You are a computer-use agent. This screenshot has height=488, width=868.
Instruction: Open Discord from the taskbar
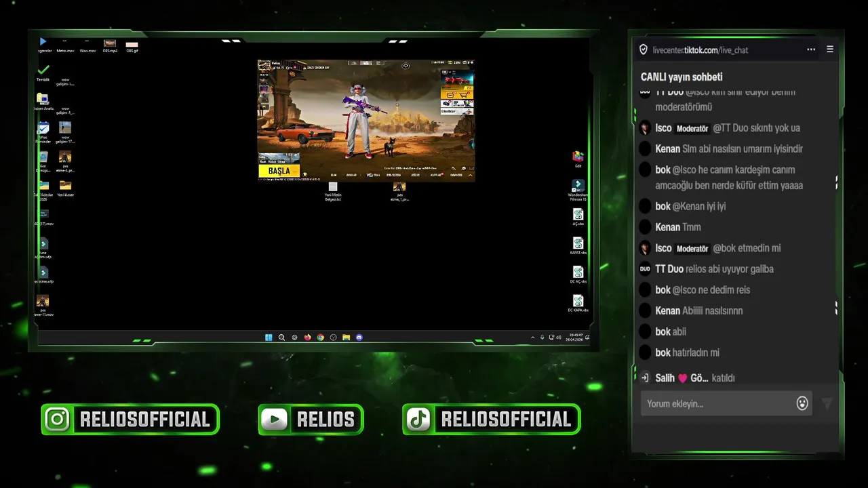click(x=359, y=337)
